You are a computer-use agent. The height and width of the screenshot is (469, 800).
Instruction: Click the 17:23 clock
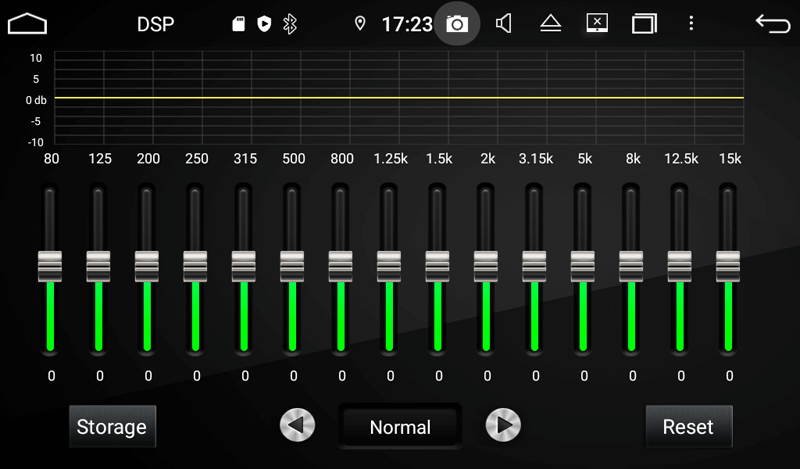[407, 24]
